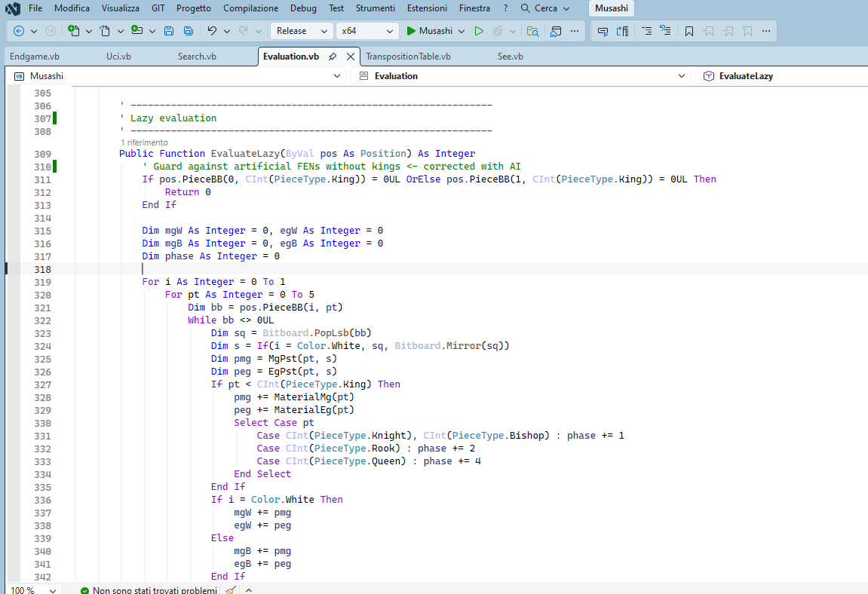
Task: Open the Strumenti menu
Action: [x=376, y=8]
